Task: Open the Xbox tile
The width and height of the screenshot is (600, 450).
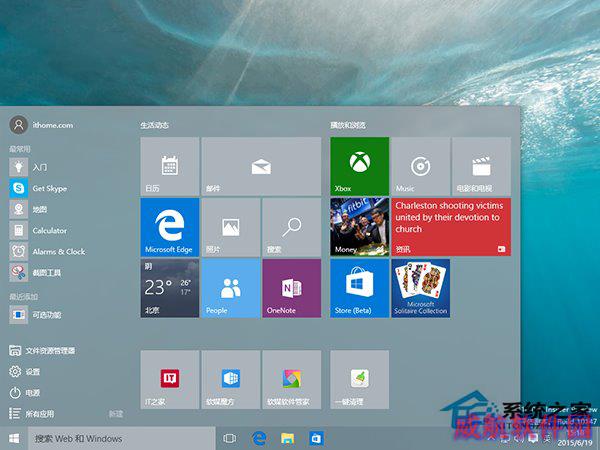Action: click(360, 166)
